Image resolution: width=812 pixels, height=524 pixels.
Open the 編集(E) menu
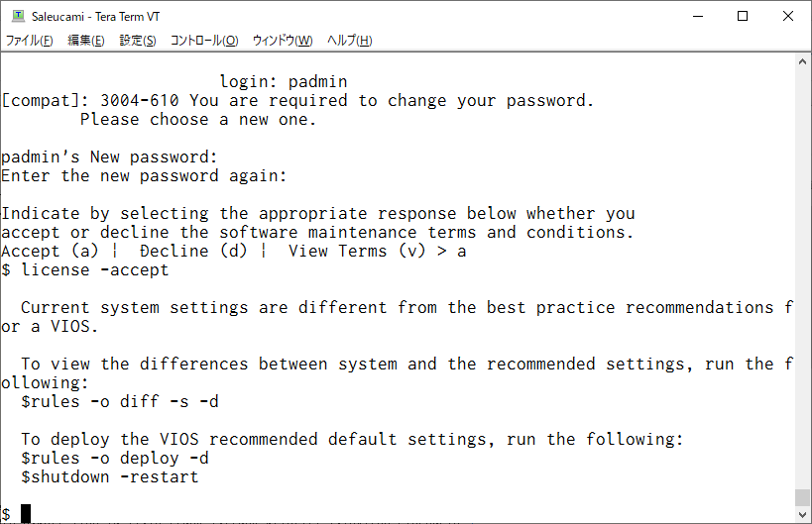pos(86,41)
